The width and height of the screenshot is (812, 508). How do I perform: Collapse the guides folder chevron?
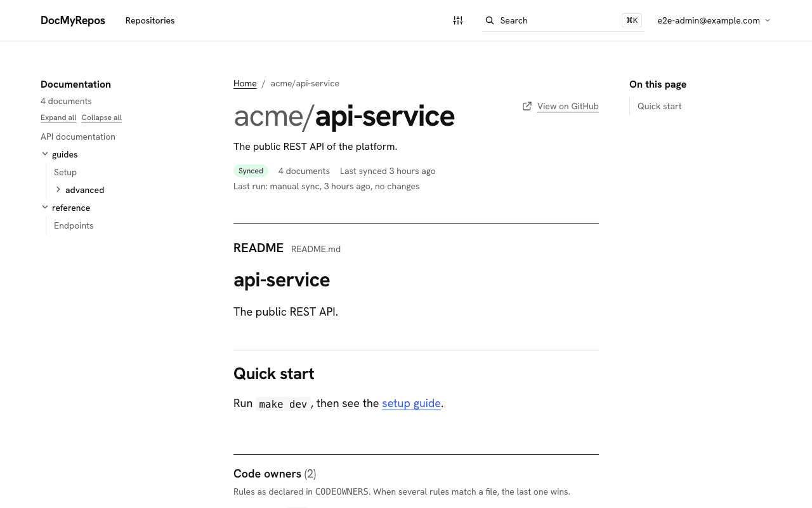45,154
